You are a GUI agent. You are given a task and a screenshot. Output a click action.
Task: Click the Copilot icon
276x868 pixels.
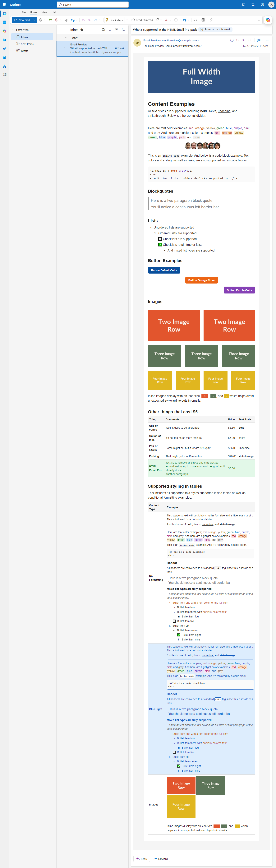point(268,20)
